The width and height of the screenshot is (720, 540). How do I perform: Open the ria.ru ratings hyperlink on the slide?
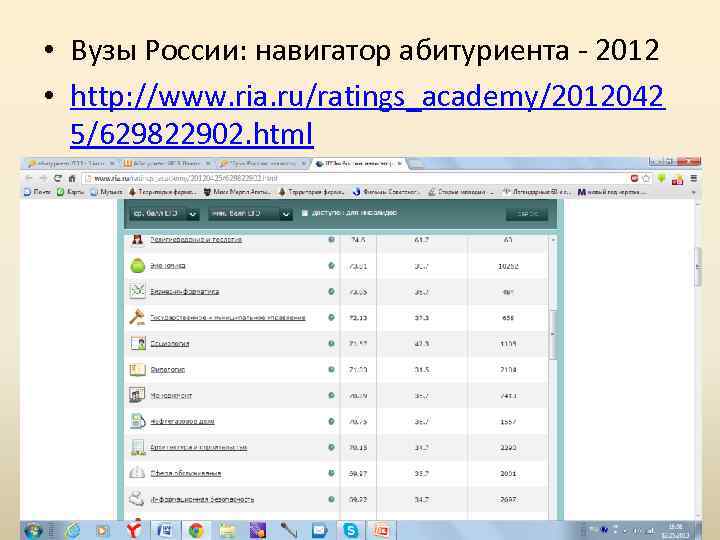coord(368,115)
